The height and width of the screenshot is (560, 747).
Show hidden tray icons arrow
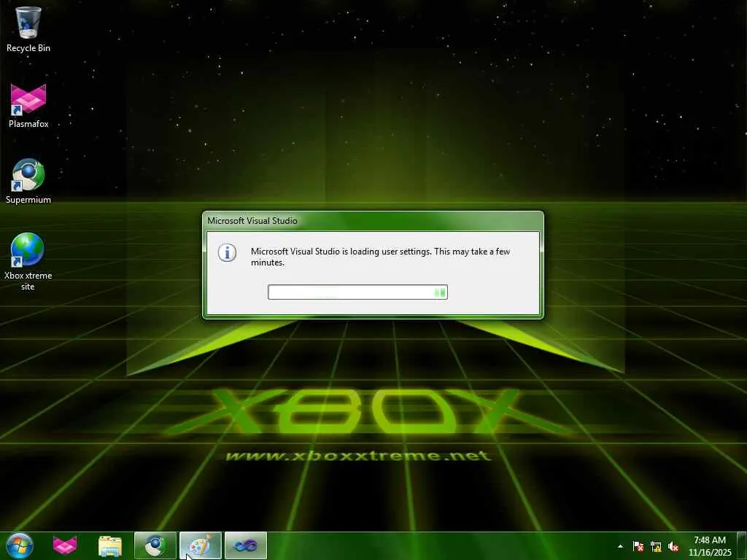tap(620, 546)
